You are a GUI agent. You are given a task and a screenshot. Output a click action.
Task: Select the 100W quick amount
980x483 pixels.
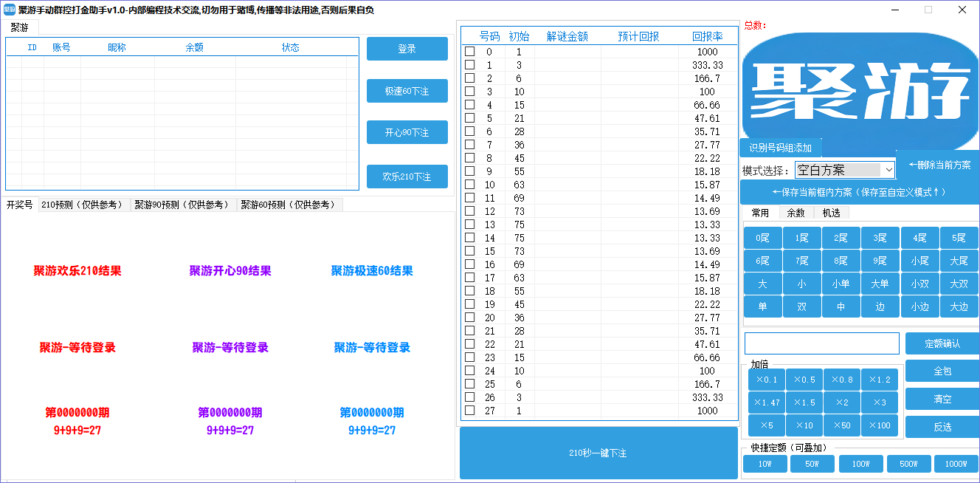860,463
